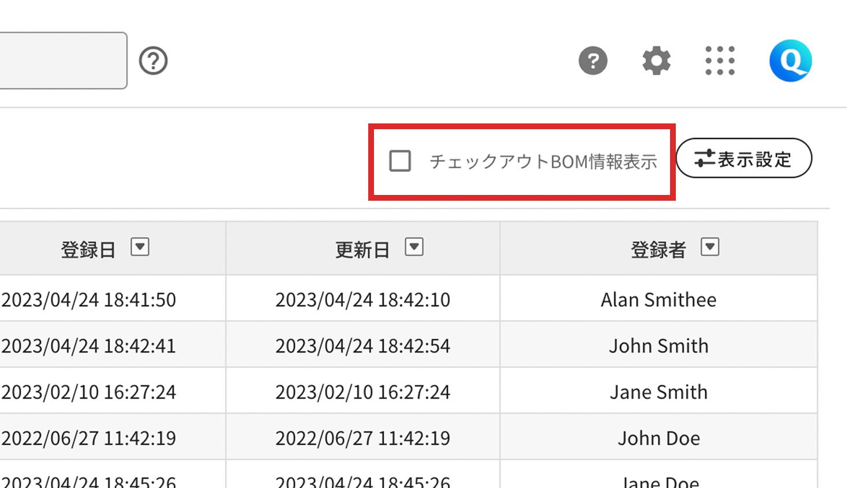The image size is (868, 488).
Task: Click registration date 2023/02/10 16:27:24 cell
Action: (89, 392)
